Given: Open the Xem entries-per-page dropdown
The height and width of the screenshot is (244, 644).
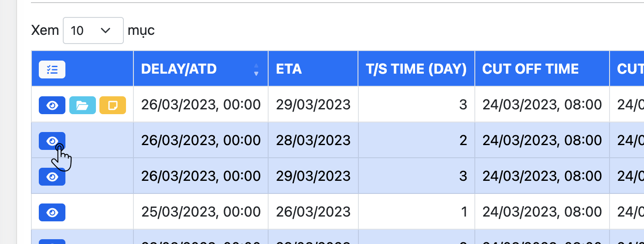Looking at the screenshot, I should [x=93, y=30].
